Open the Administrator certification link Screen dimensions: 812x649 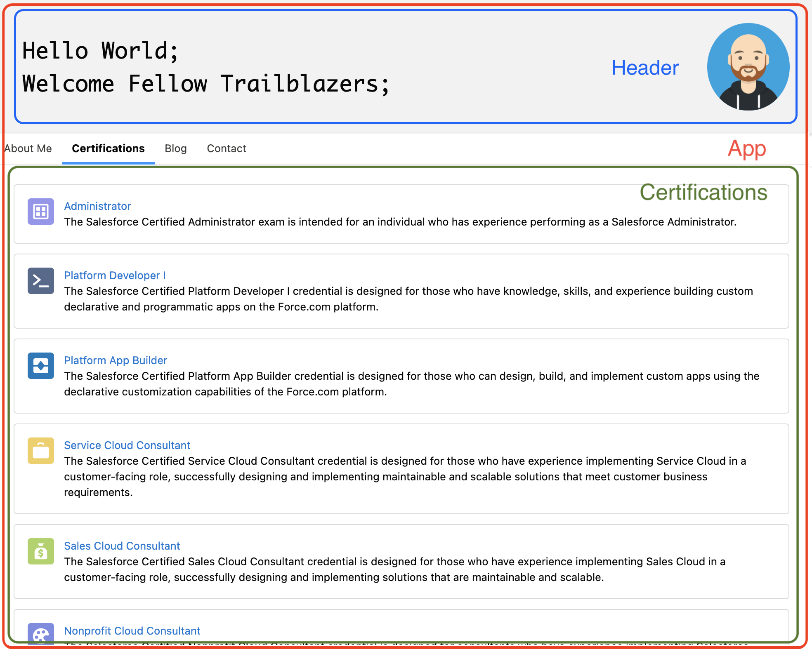tap(97, 206)
